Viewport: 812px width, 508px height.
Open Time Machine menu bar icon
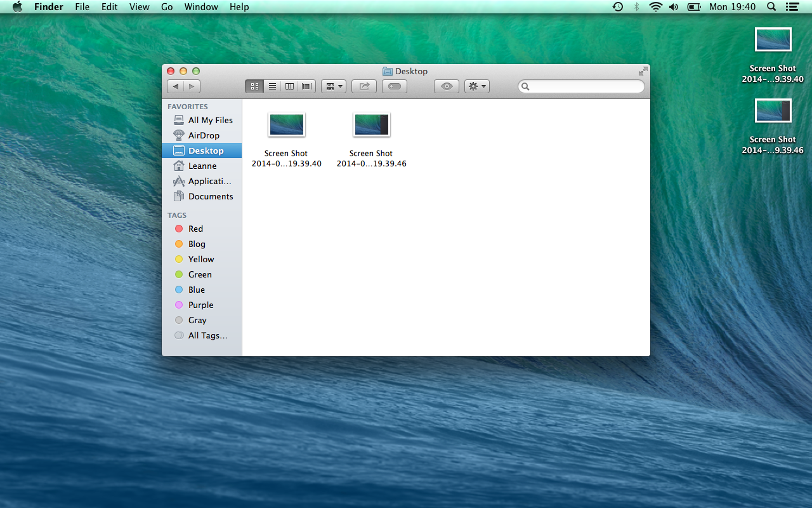pos(617,7)
